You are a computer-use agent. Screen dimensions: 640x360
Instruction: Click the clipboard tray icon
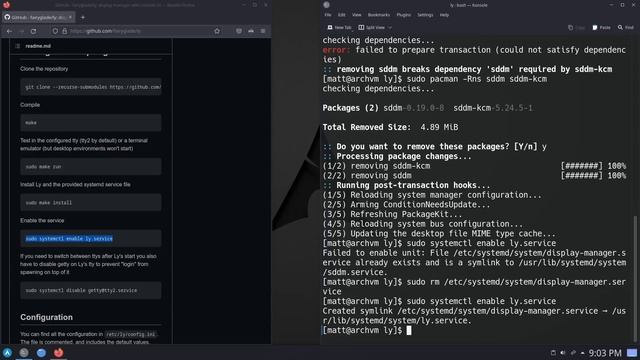coord(553,353)
